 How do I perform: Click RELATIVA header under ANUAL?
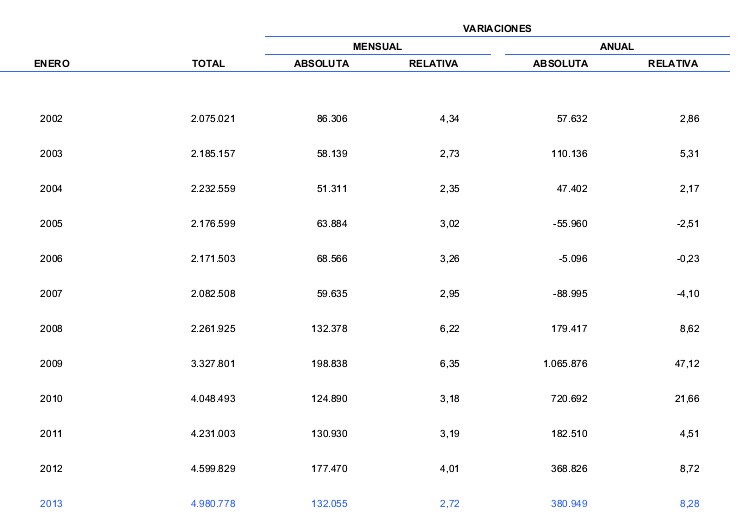pos(672,64)
